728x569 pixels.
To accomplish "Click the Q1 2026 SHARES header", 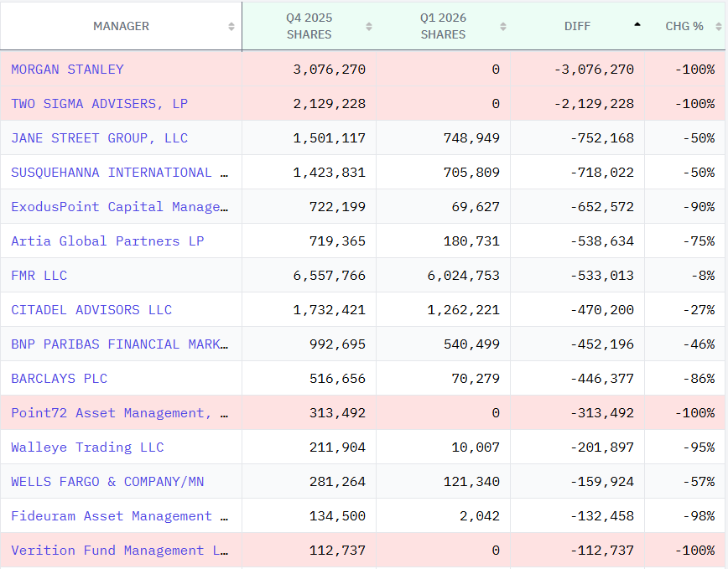I will tap(444, 26).
